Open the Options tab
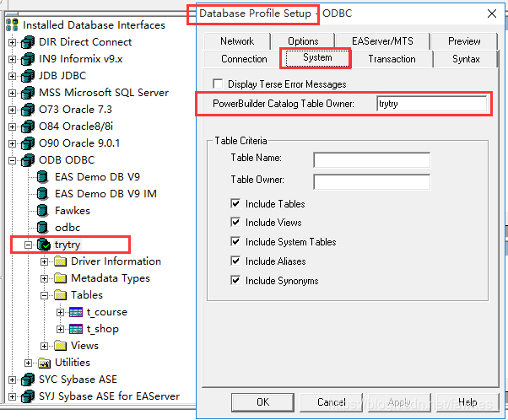The width and height of the screenshot is (508, 420). [x=303, y=41]
